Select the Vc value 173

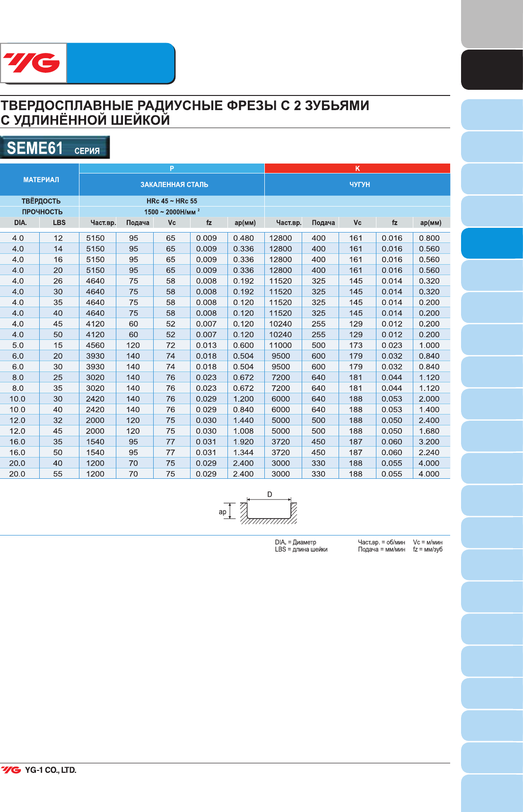tap(356, 345)
